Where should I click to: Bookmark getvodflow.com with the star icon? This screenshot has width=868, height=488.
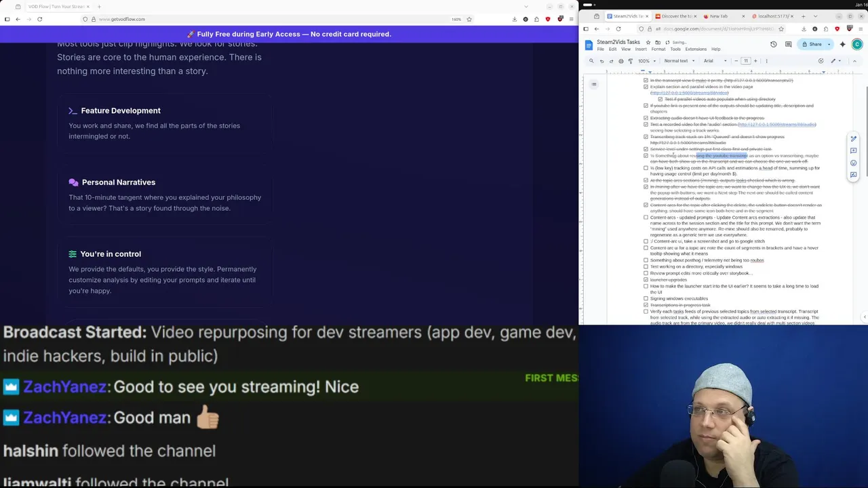click(469, 19)
